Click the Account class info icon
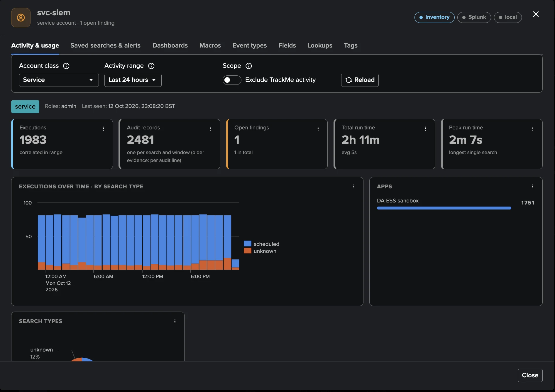555x392 pixels. 66,66
